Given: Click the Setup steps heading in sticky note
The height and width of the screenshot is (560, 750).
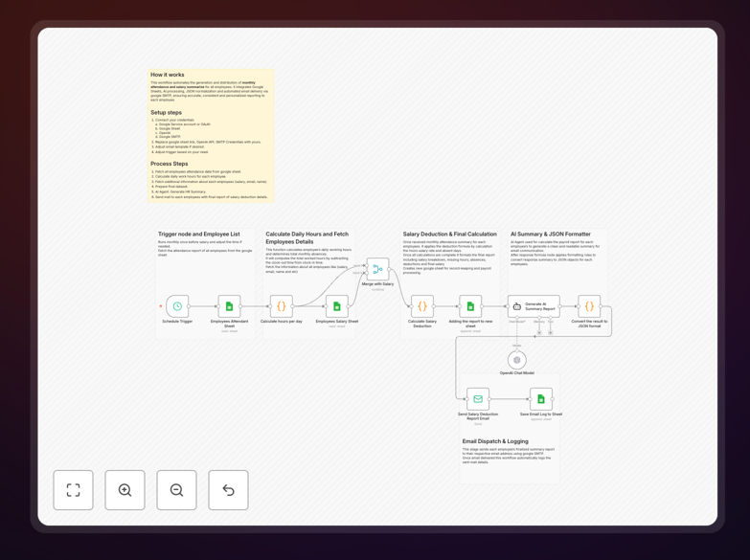Looking at the screenshot, I should 167,112.
